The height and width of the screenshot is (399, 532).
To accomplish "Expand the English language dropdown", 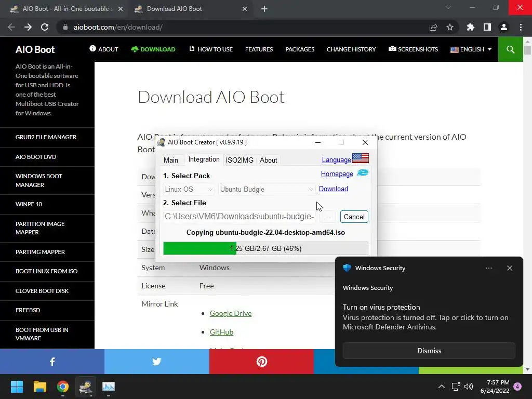I will [471, 49].
